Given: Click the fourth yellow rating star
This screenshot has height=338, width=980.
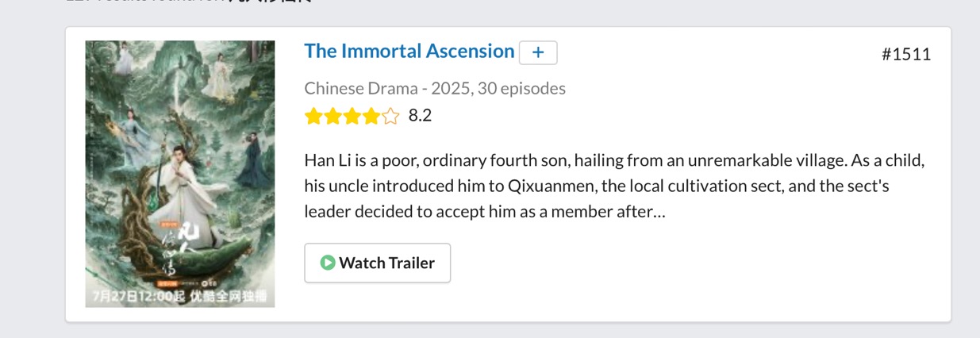Looking at the screenshot, I should click(x=371, y=117).
